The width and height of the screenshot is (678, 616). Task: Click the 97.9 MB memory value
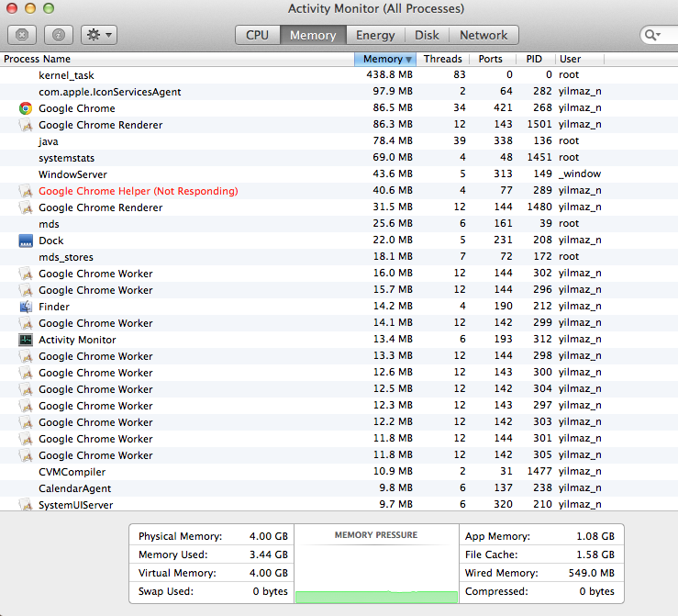tap(393, 91)
